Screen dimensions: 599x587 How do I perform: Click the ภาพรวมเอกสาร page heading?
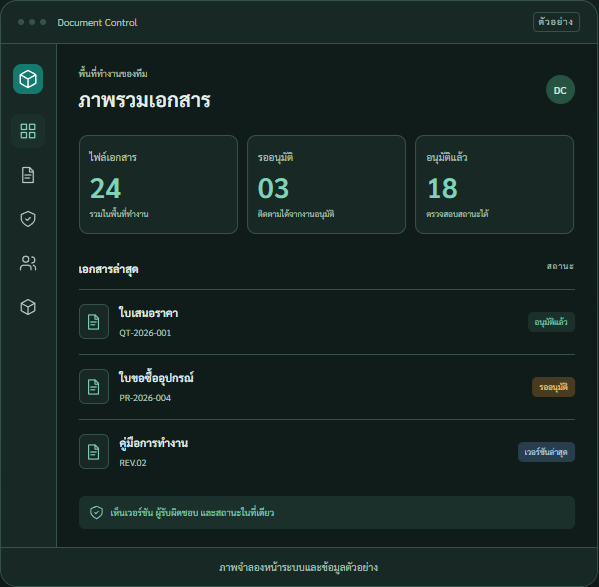(x=144, y=100)
